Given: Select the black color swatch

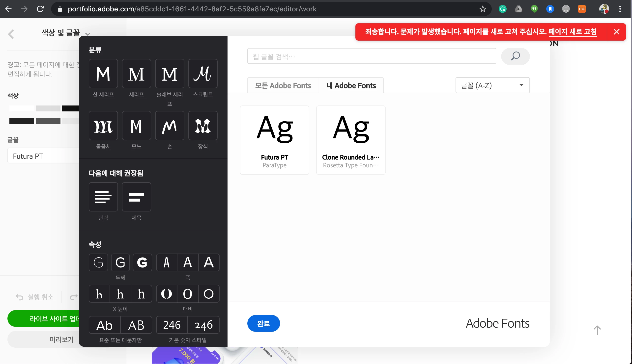Looking at the screenshot, I should pos(71,108).
